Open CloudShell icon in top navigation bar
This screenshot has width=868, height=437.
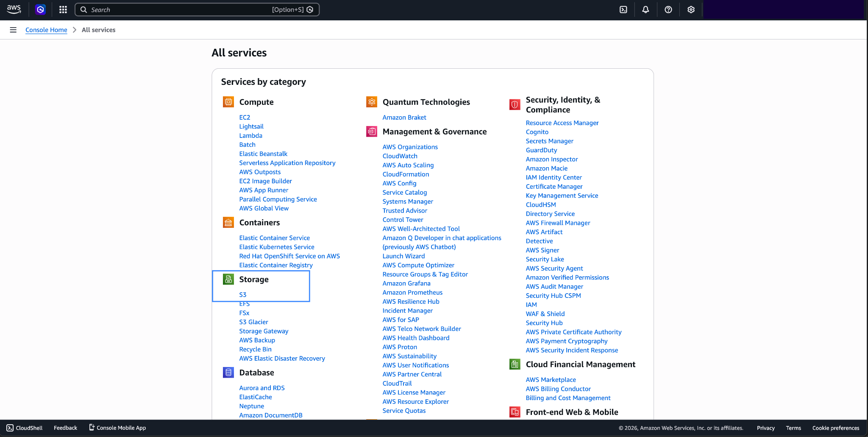point(623,9)
